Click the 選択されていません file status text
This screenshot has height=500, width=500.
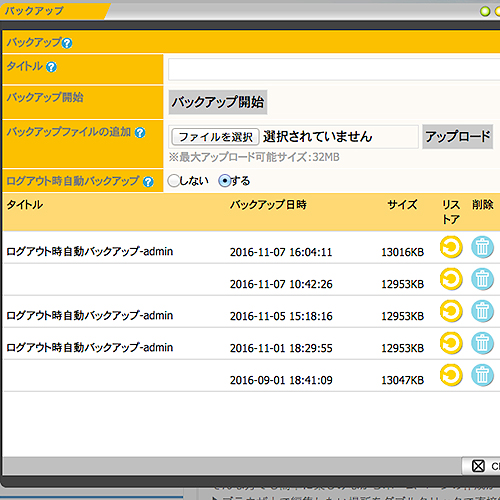pos(317,137)
